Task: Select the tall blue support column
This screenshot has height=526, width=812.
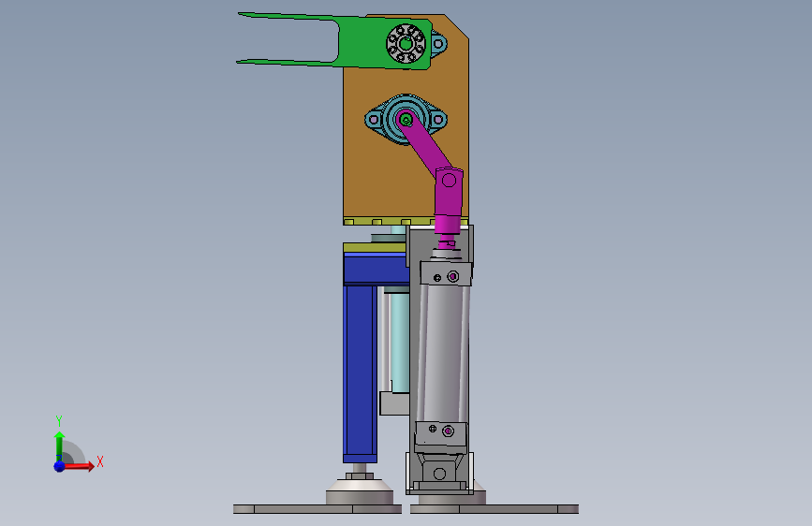Action: click(x=360, y=373)
